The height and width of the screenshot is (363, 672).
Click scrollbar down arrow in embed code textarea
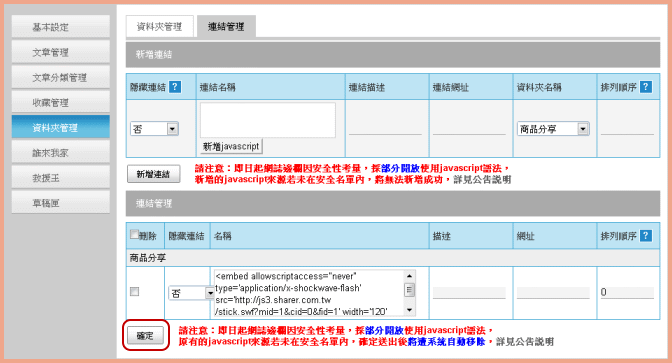click(409, 310)
